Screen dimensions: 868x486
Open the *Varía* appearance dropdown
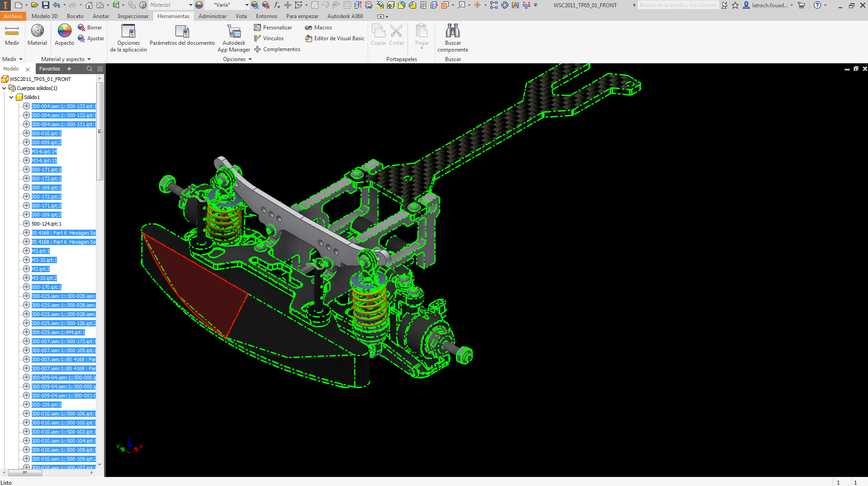point(247,5)
